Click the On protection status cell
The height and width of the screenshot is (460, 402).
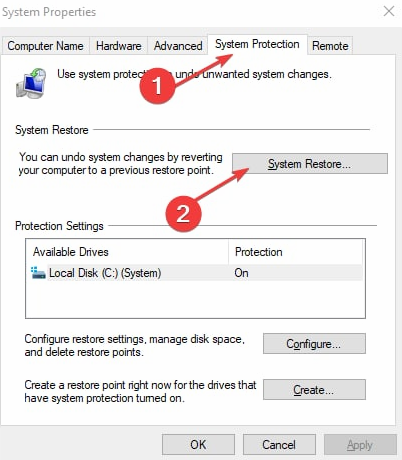(241, 273)
